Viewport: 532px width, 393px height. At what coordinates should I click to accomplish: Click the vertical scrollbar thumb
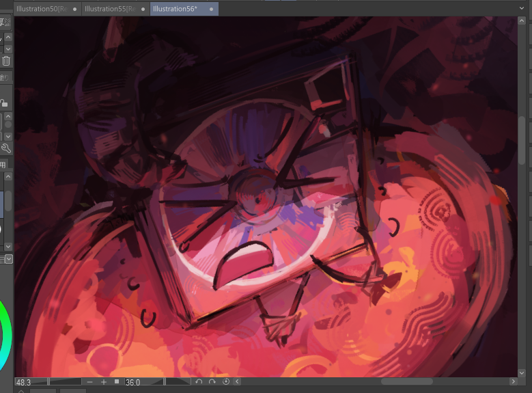coord(522,141)
